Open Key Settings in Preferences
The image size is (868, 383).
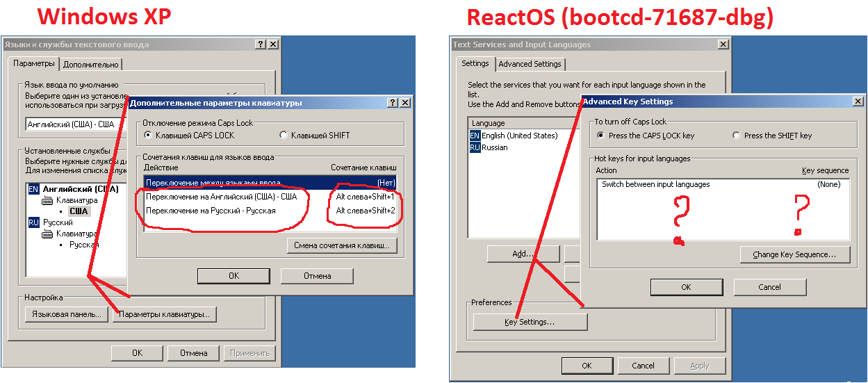530,322
